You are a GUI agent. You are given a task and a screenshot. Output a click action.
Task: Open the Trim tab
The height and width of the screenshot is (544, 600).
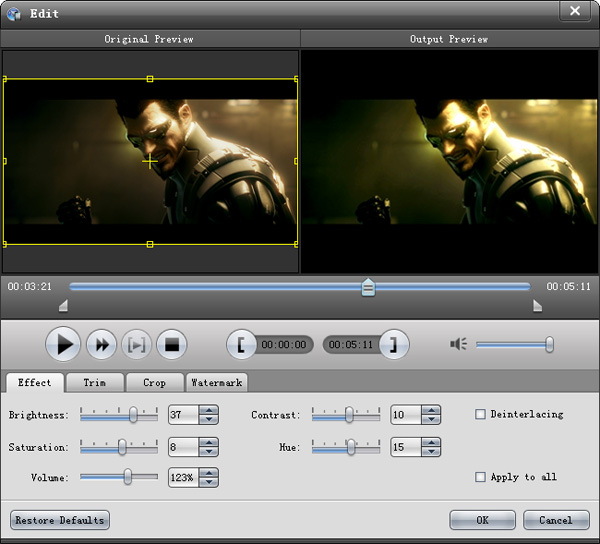pos(95,383)
